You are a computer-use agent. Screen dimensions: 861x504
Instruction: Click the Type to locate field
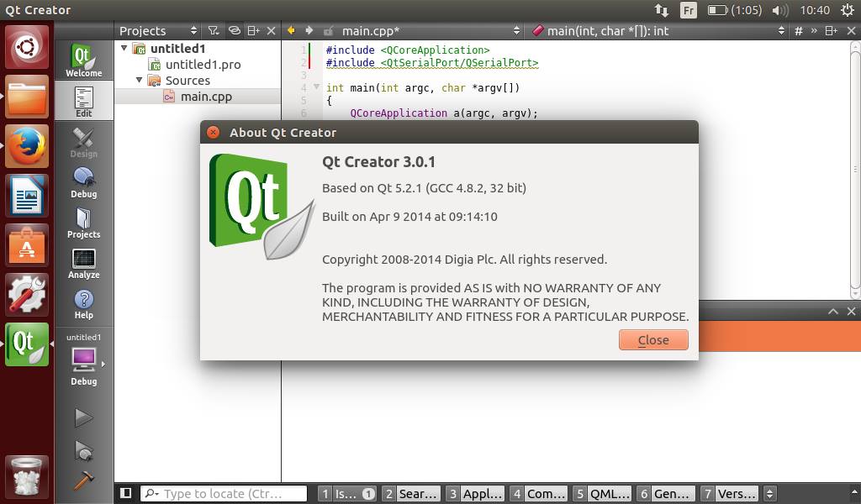pos(224,494)
